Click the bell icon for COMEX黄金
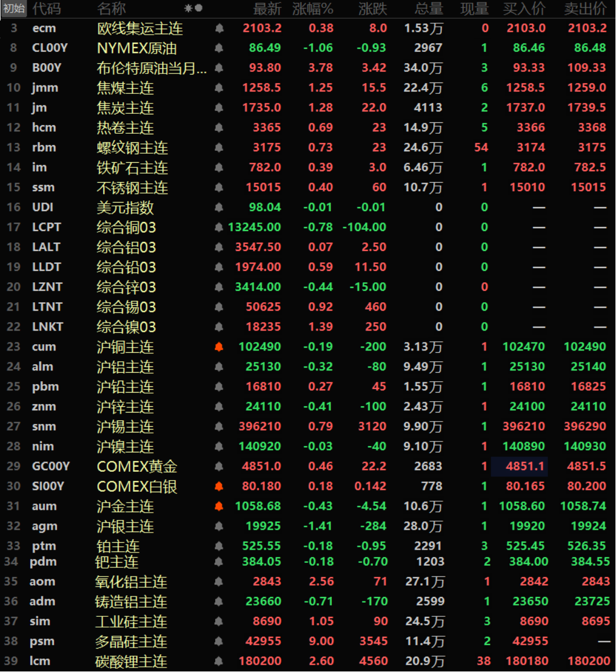Viewport: 616px width, 672px height. coord(219,467)
